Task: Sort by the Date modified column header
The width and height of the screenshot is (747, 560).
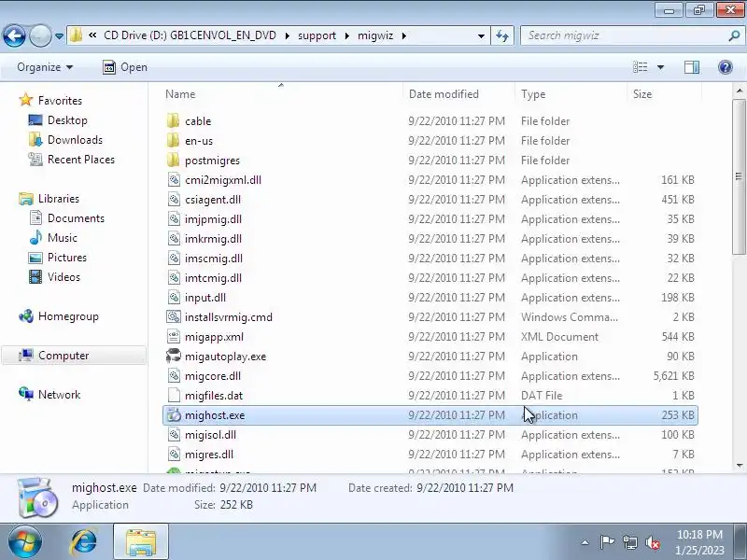Action: (x=458, y=94)
